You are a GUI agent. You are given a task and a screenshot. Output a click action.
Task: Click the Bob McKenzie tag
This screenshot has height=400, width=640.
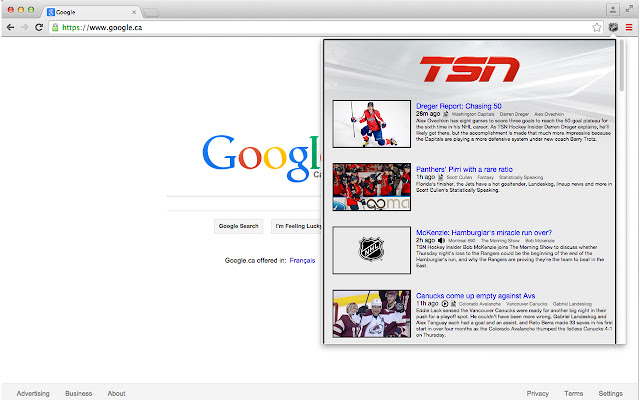(540, 241)
